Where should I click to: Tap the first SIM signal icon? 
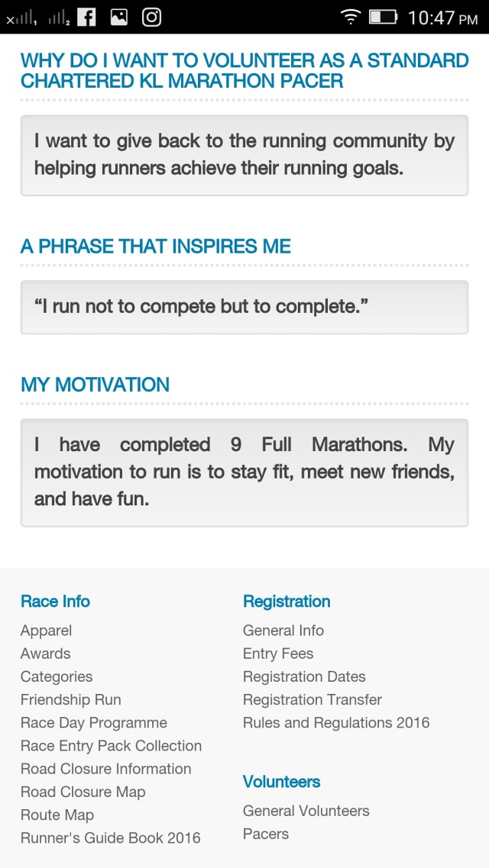pyautogui.click(x=21, y=18)
